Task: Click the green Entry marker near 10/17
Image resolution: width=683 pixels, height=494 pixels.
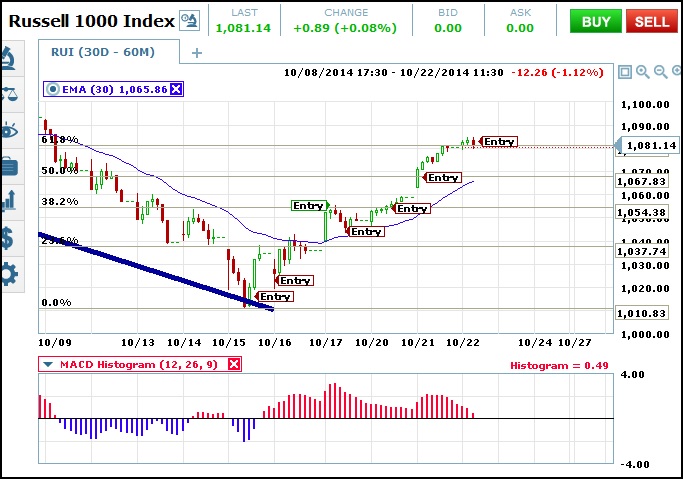Action: point(310,205)
